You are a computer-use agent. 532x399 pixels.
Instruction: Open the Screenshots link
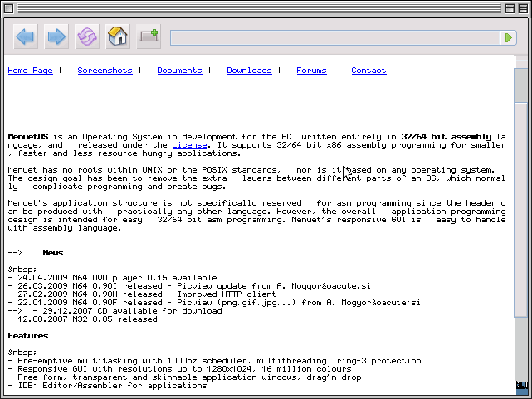[x=105, y=71]
